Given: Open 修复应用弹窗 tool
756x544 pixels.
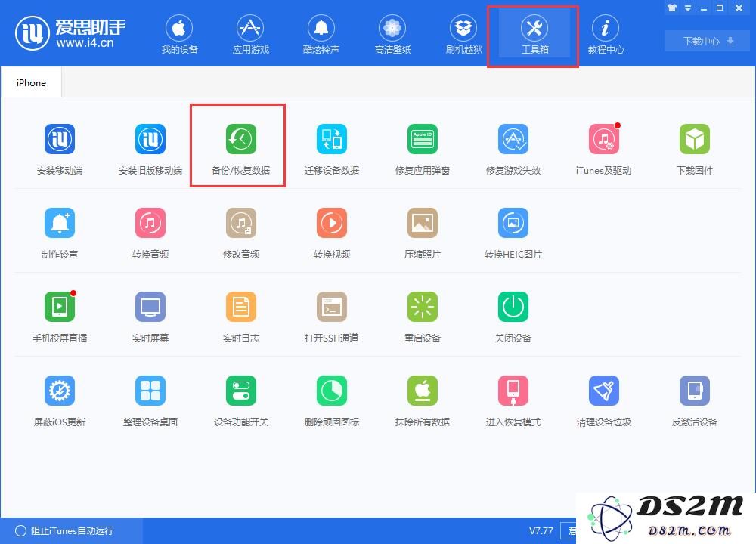Looking at the screenshot, I should point(423,150).
